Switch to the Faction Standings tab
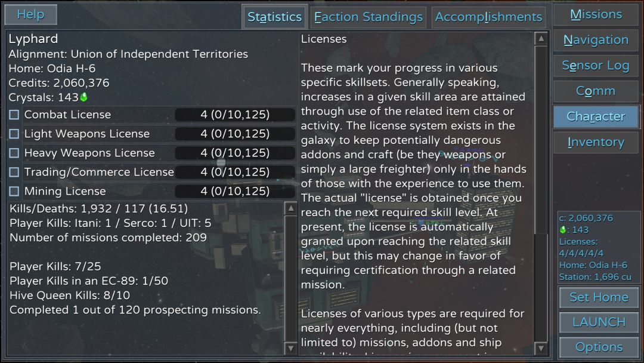This screenshot has width=644, height=363. [368, 17]
